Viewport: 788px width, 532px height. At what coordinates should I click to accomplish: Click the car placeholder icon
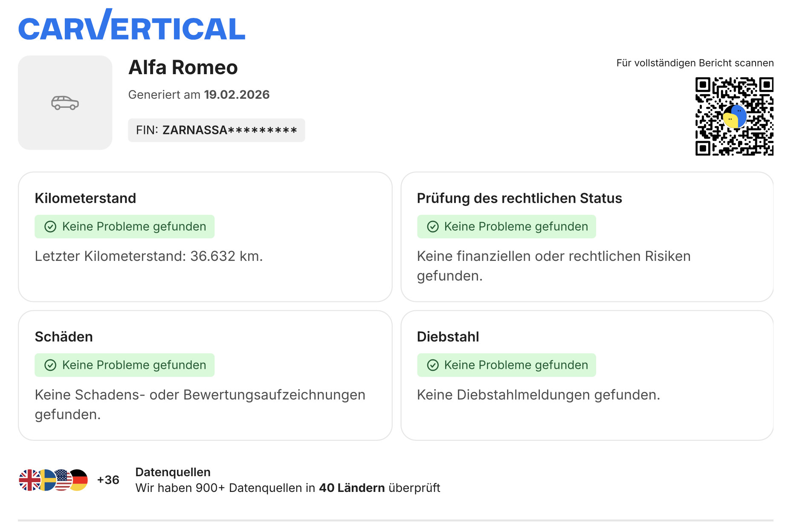click(65, 103)
